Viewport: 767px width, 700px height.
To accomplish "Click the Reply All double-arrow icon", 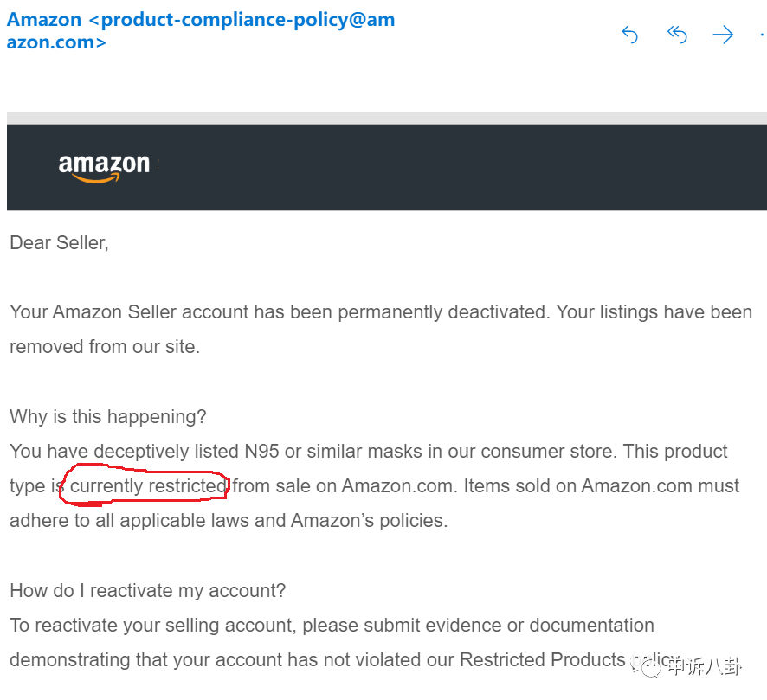I will pos(677,35).
